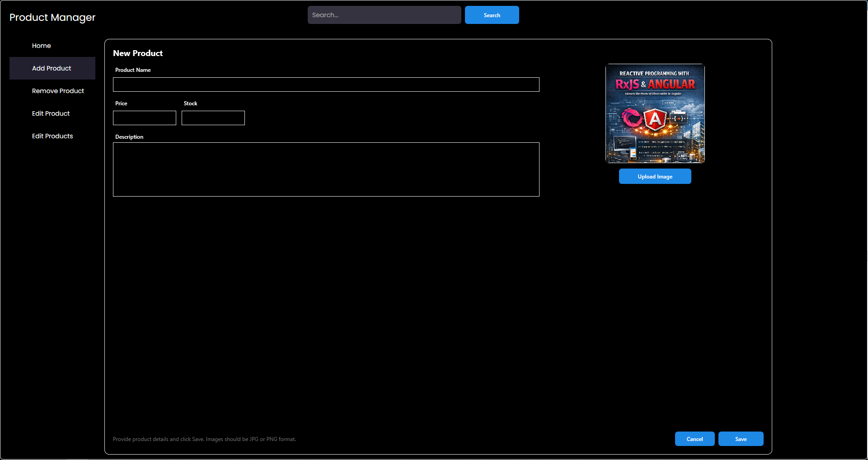Go to Edit Product page
Image resolution: width=868 pixels, height=460 pixels.
point(52,113)
